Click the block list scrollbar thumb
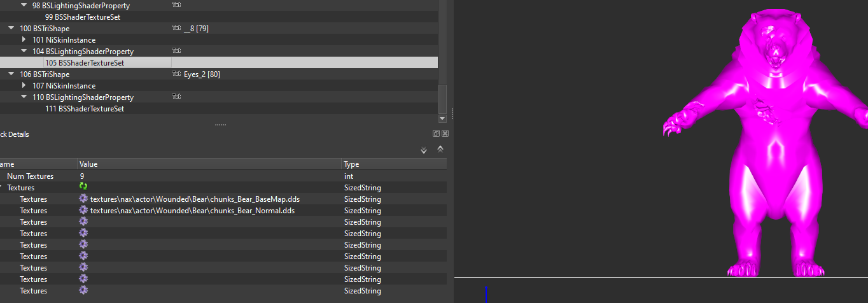 (443, 99)
